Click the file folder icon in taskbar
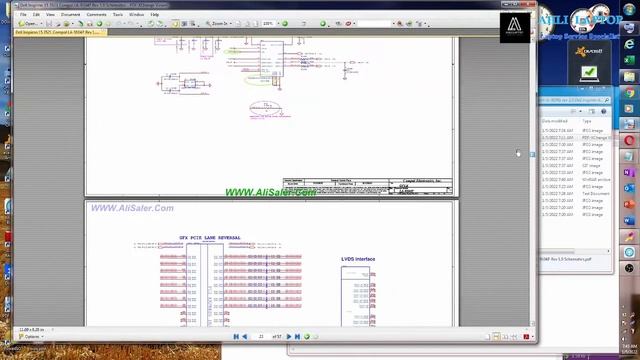Viewport: 640px width, 360px height. (629, 76)
